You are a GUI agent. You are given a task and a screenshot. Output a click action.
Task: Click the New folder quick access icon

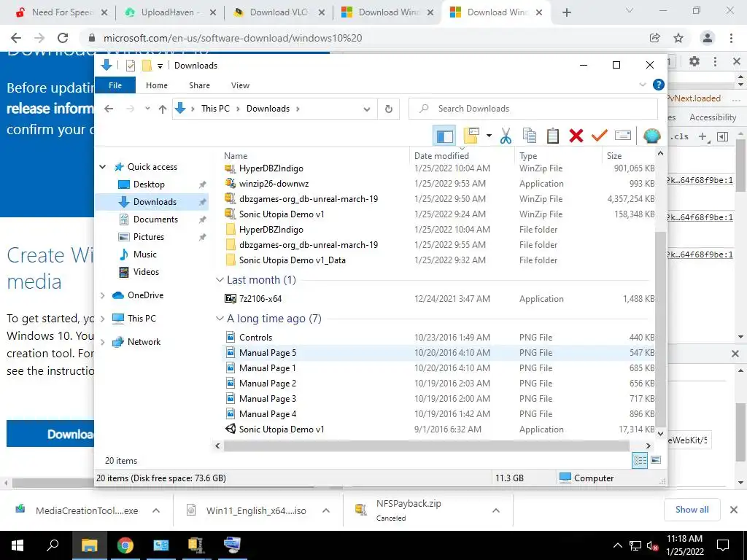click(x=147, y=66)
